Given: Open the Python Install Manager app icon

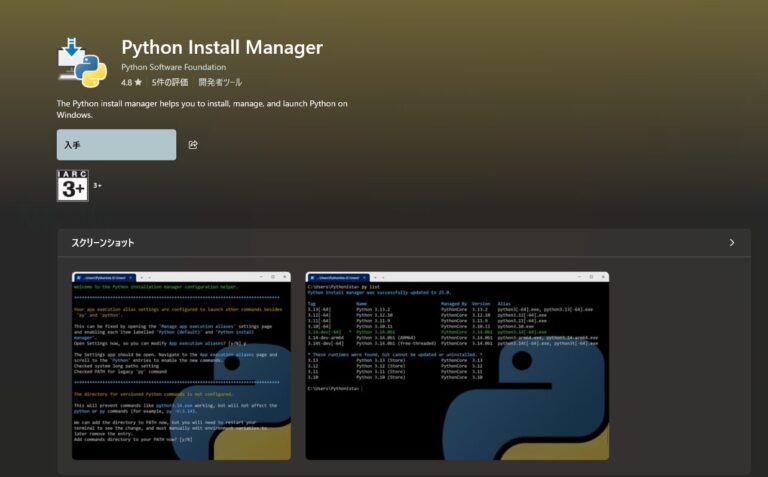Looking at the screenshot, I should point(82,62).
